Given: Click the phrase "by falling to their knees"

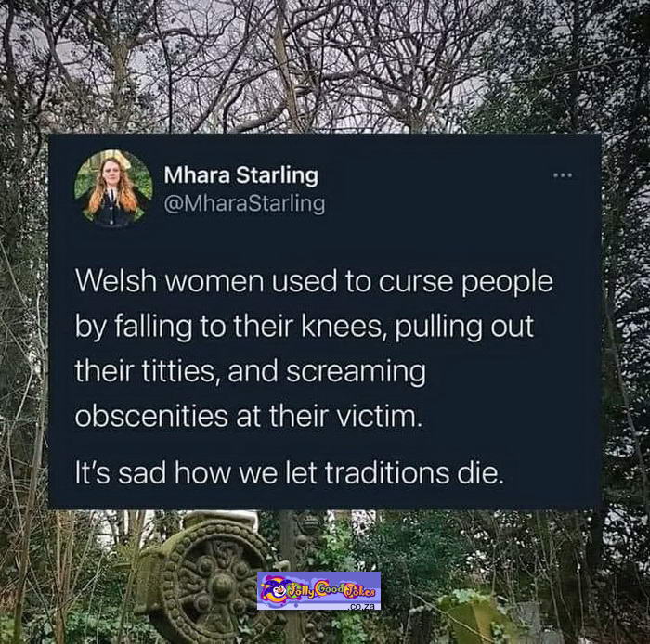Looking at the screenshot, I should point(228,327).
